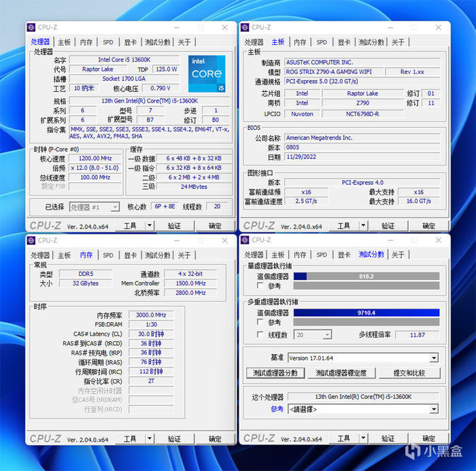The image size is (476, 471).
Task: Click the processor name field Intel Core i5 13600K
Action: tap(124, 60)
